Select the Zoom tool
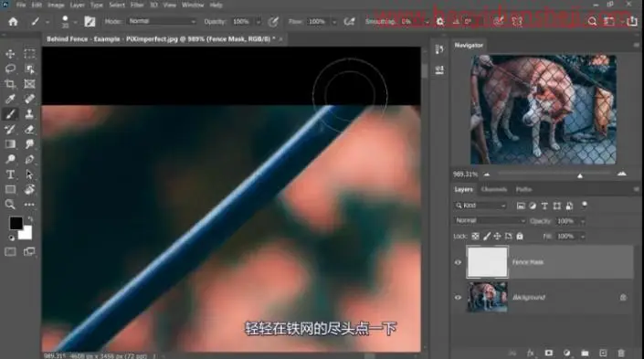 point(10,204)
